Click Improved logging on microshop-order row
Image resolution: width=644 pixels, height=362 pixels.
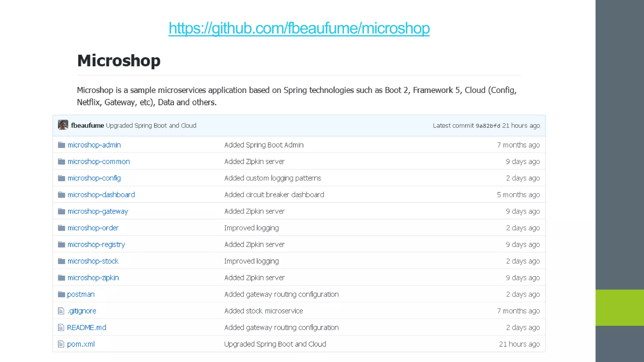252,228
